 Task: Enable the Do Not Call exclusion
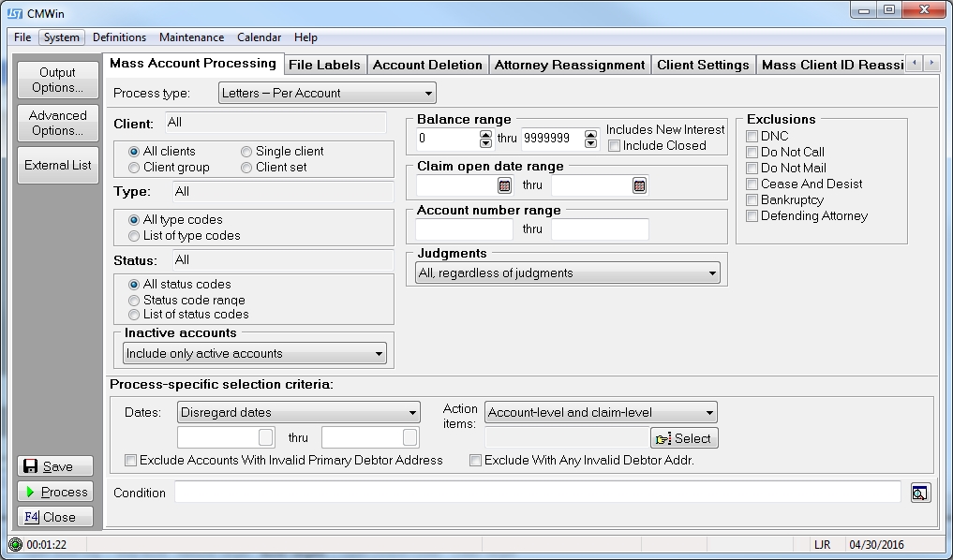[x=752, y=152]
